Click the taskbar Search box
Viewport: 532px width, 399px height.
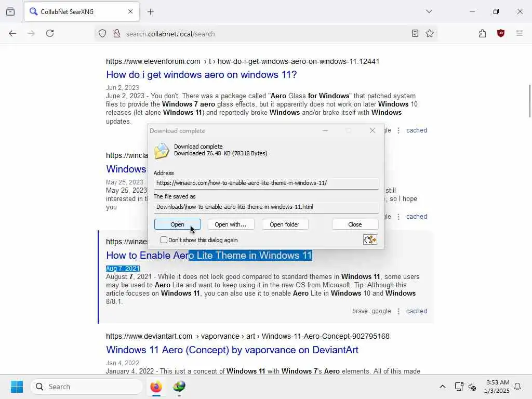(87, 387)
